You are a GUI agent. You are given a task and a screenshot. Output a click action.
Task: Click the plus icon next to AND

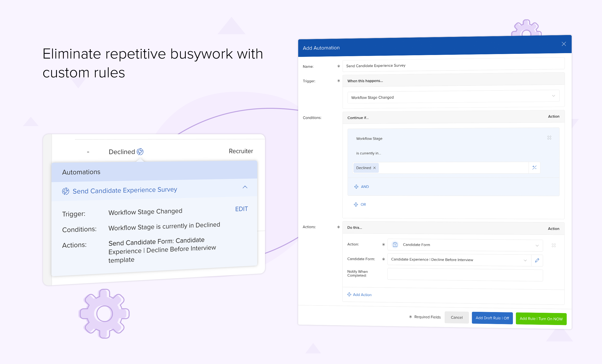(x=356, y=187)
